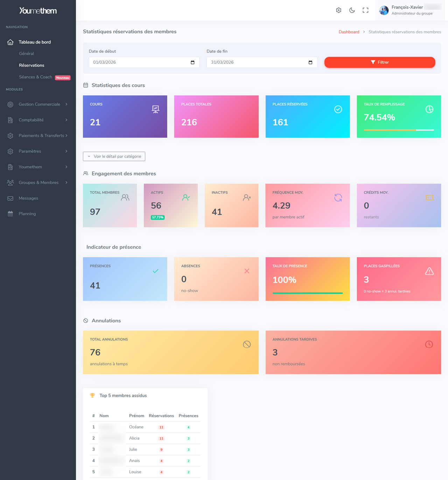Open the Général dashboard page
The width and height of the screenshot is (448, 480).
(27, 54)
